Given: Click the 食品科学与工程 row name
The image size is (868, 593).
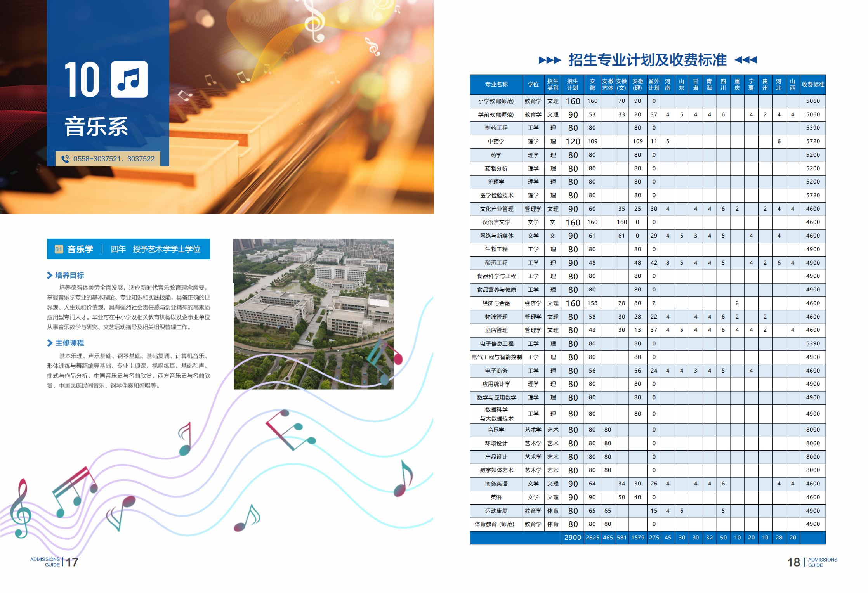Looking at the screenshot, I should tap(496, 276).
